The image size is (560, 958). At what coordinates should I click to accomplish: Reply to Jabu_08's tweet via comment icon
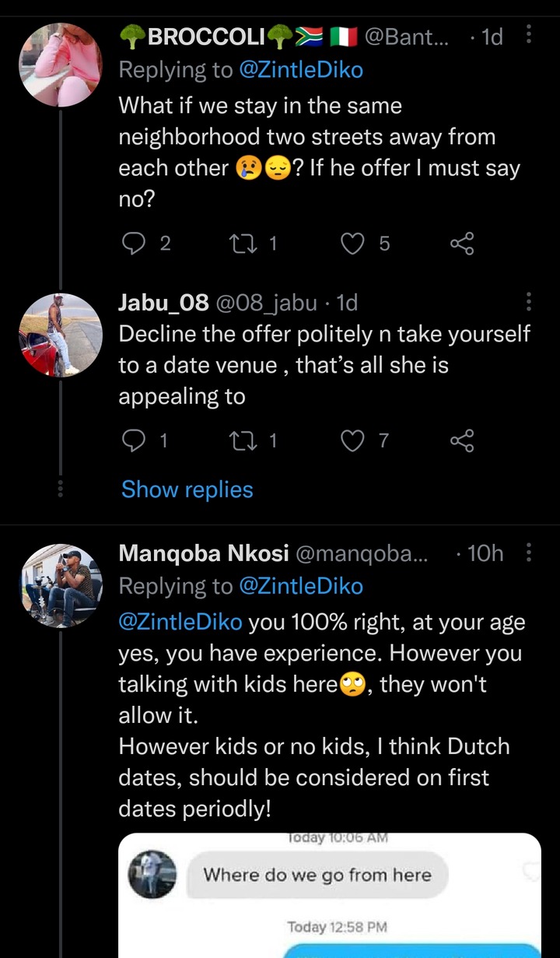pyautogui.click(x=135, y=441)
